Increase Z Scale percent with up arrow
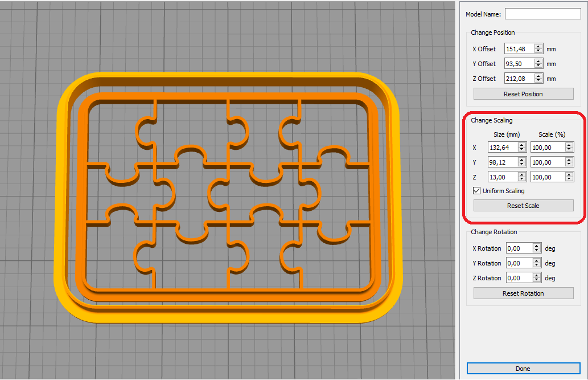Screen dimensions: 588x380 [569, 174]
